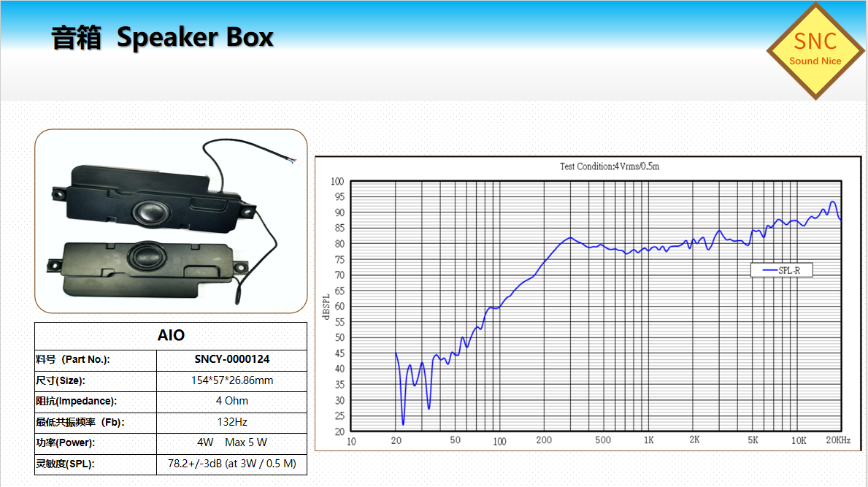Click the Part No. label cell
868x487 pixels.
click(x=96, y=360)
